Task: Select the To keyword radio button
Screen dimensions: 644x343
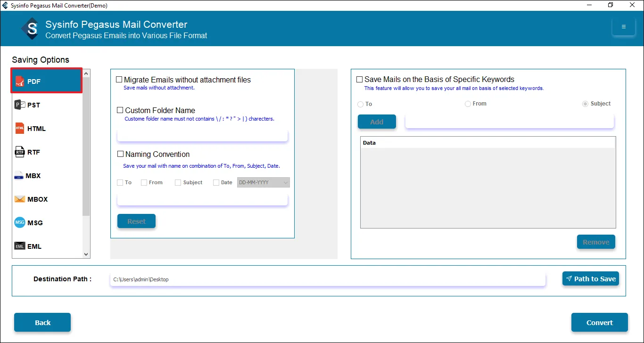Action: 361,104
